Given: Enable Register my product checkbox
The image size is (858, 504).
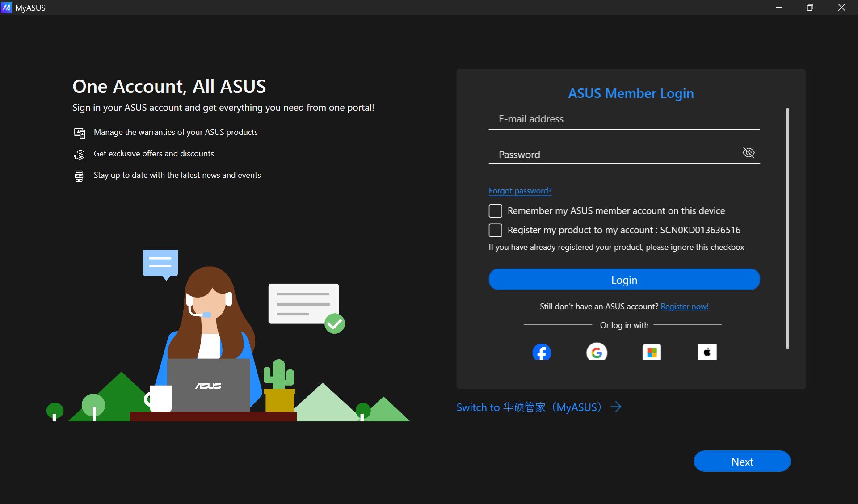Looking at the screenshot, I should click(x=495, y=230).
